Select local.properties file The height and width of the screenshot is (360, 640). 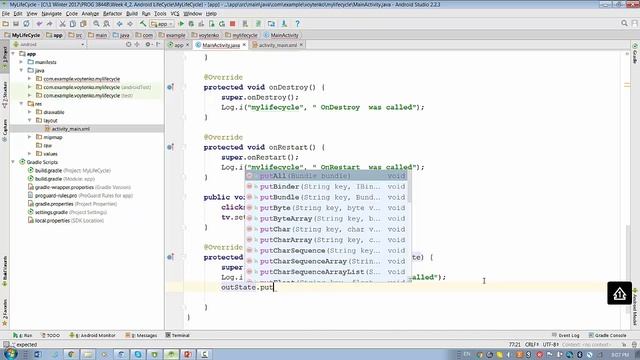coord(65,220)
